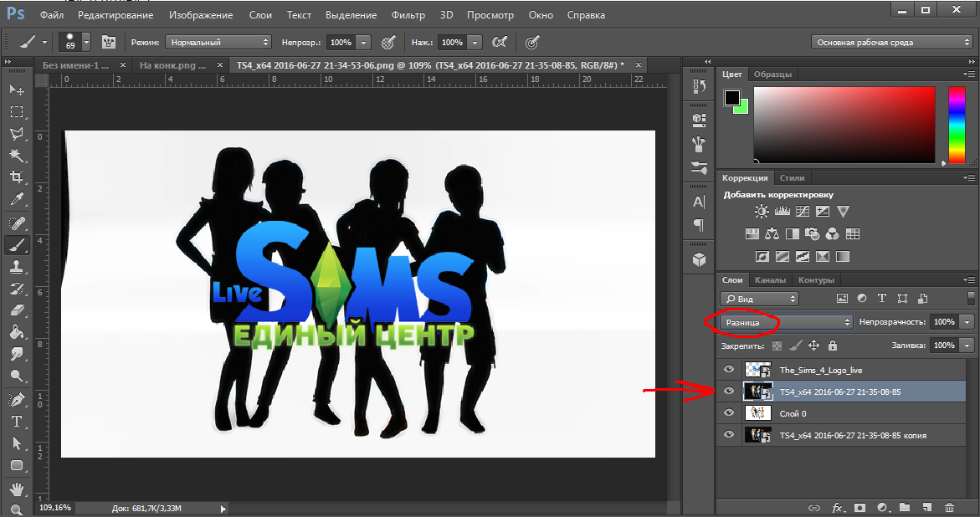
Task: Add a Brightness/Contrast adjustment
Action: click(762, 212)
